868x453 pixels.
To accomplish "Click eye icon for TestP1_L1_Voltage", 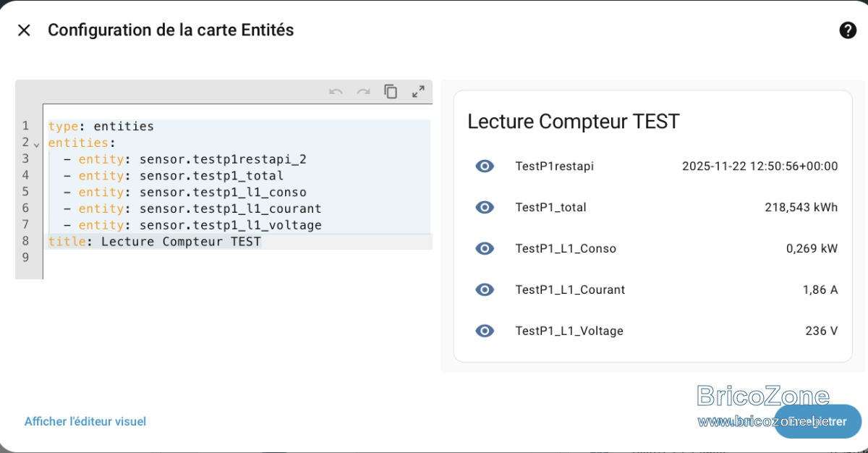I will point(485,331).
